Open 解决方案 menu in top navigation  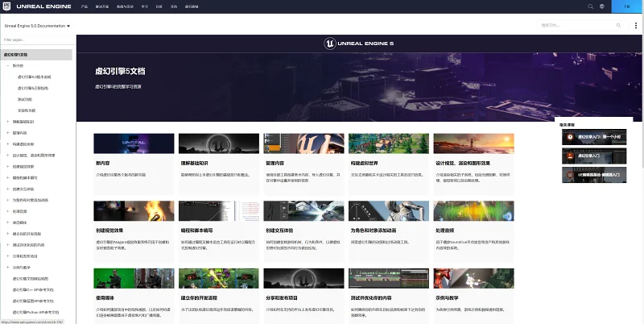102,6
